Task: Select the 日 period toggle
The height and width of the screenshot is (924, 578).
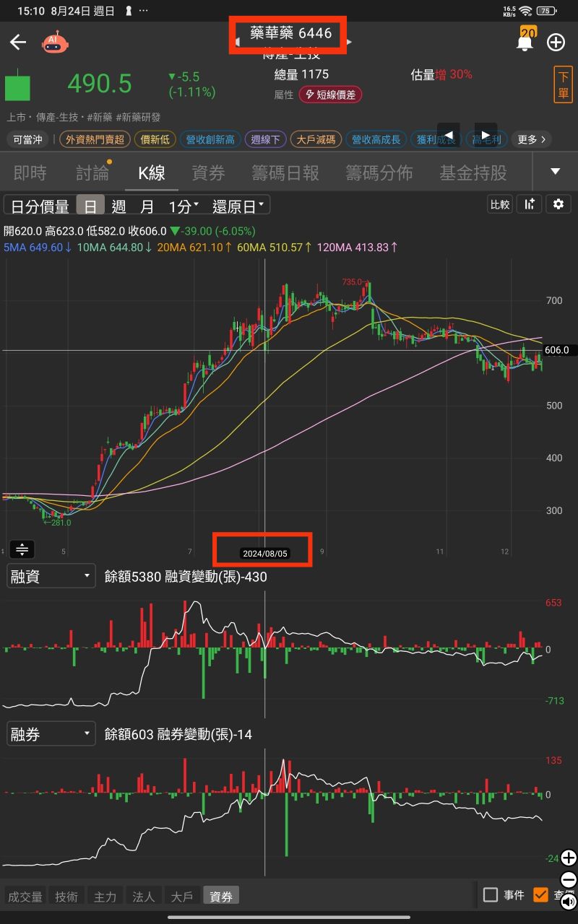Action: point(90,206)
